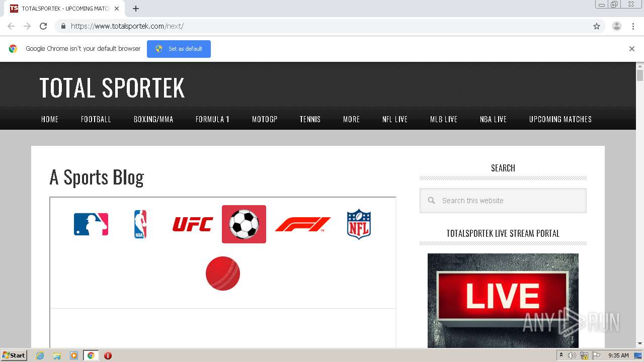Screen dimensions: 644x362
Task: Open the NFL shield logo icon
Action: click(359, 224)
